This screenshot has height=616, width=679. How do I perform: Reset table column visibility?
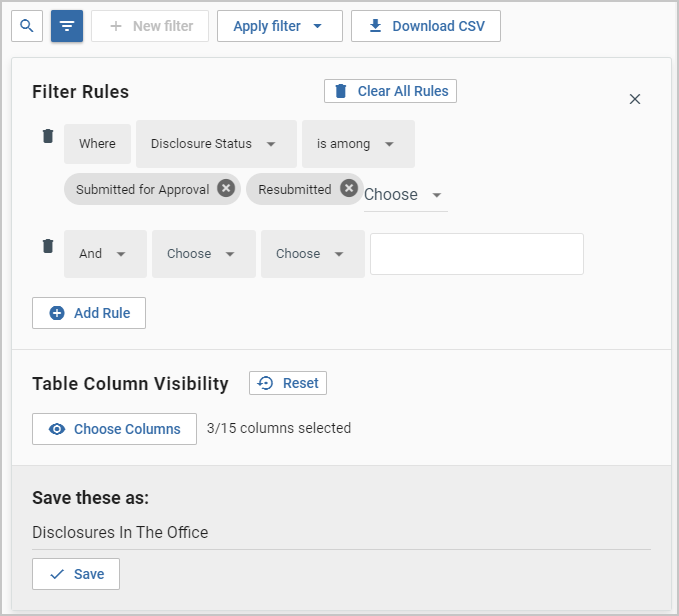[x=288, y=383]
